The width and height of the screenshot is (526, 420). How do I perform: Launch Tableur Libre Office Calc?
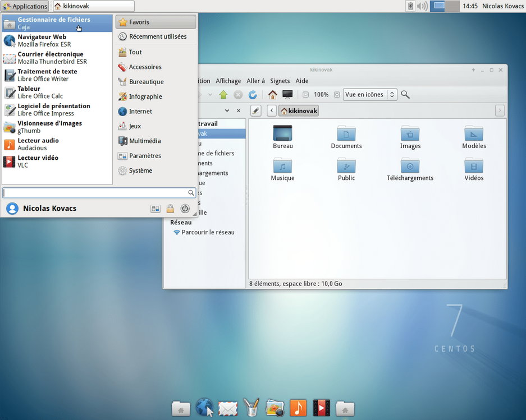click(57, 92)
